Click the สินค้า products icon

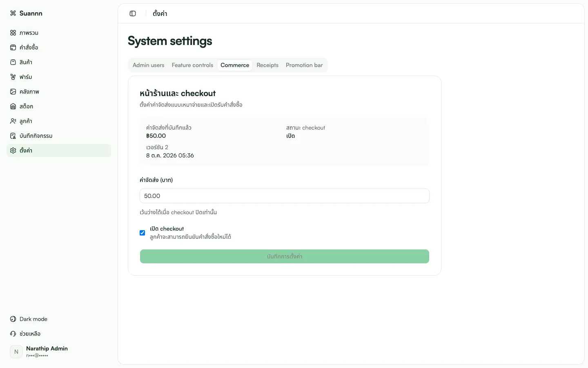pos(13,62)
